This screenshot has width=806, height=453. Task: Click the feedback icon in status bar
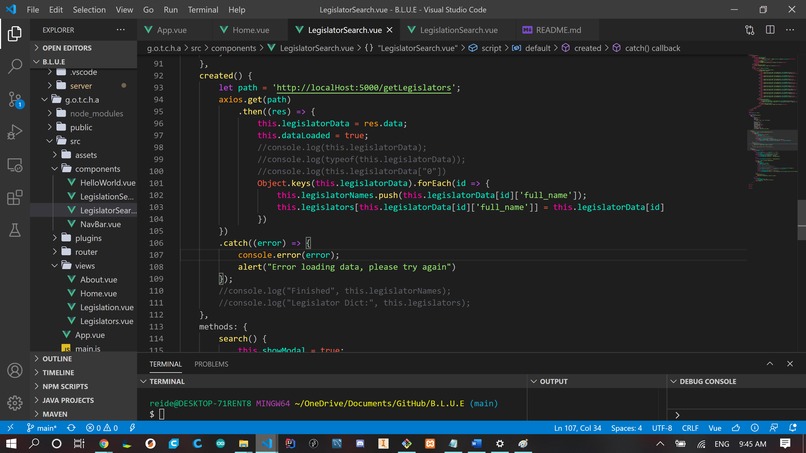(x=774, y=428)
